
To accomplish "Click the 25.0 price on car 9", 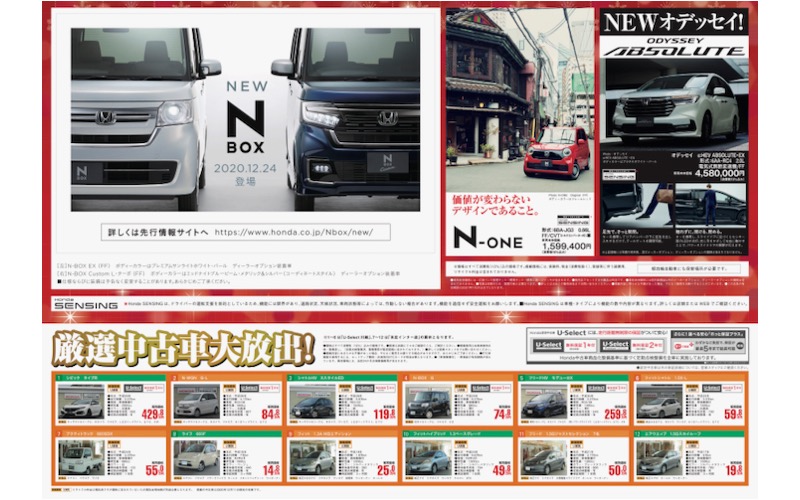I will (x=386, y=469).
